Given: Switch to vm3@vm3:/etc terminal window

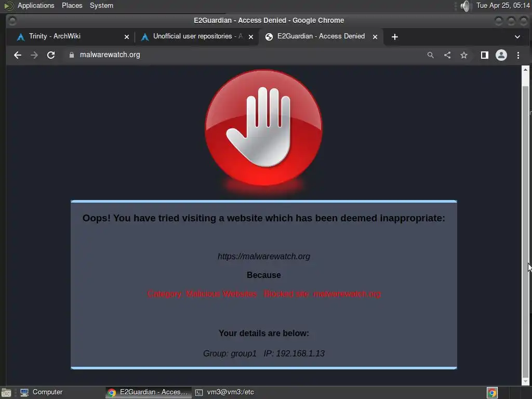Looking at the screenshot, I should [225, 392].
